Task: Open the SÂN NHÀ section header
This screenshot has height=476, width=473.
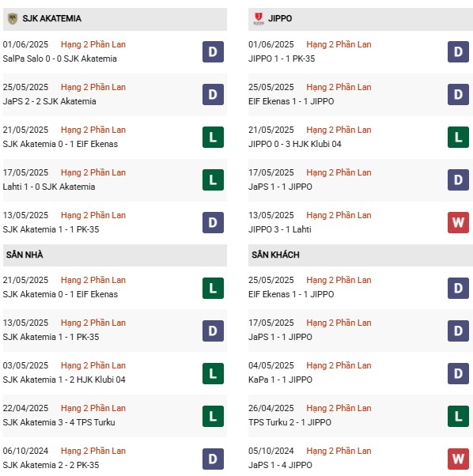Action: 115,255
